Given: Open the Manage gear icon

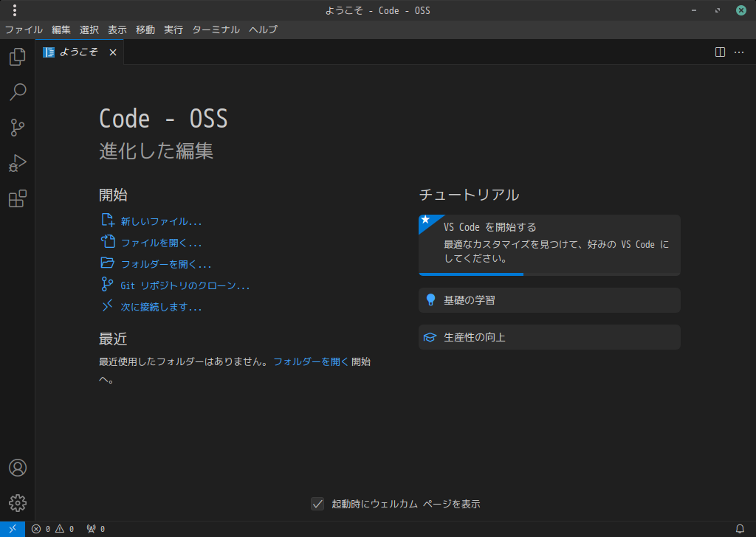Looking at the screenshot, I should [x=18, y=503].
